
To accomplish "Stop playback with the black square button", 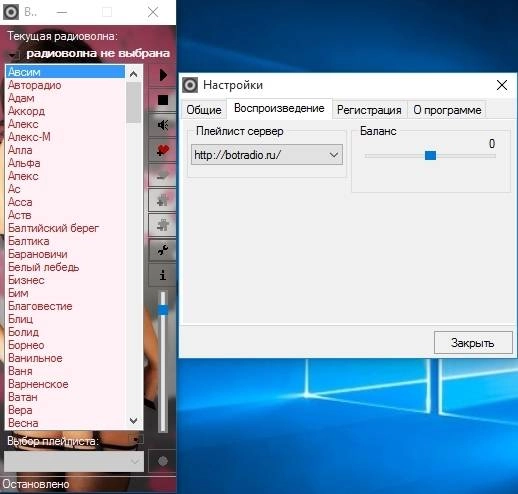I will click(163, 100).
